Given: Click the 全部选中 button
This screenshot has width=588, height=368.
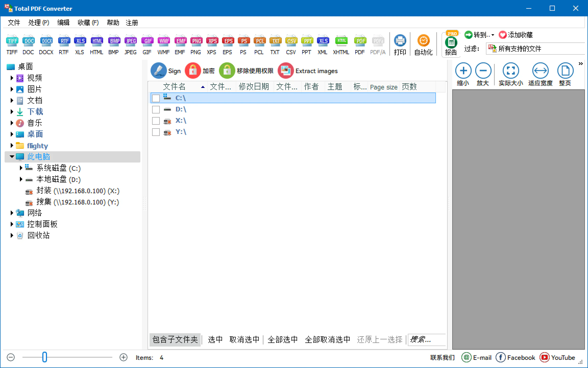Looking at the screenshot, I should [283, 339].
